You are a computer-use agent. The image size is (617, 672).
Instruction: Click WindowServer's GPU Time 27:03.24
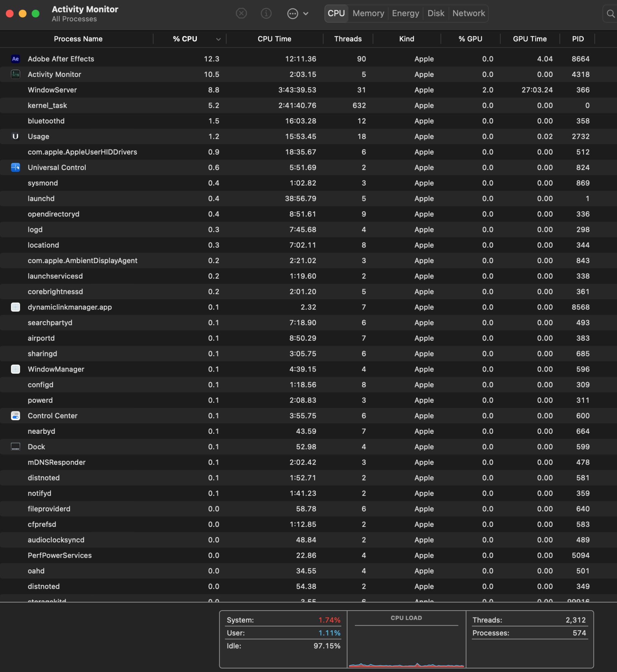click(x=537, y=90)
